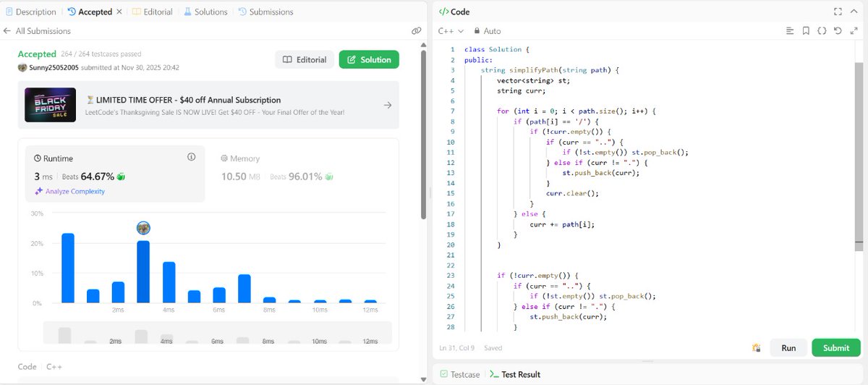Viewport: 868px width, 385px height.
Task: Click the 64.67% runtime beats value
Action: tap(97, 176)
